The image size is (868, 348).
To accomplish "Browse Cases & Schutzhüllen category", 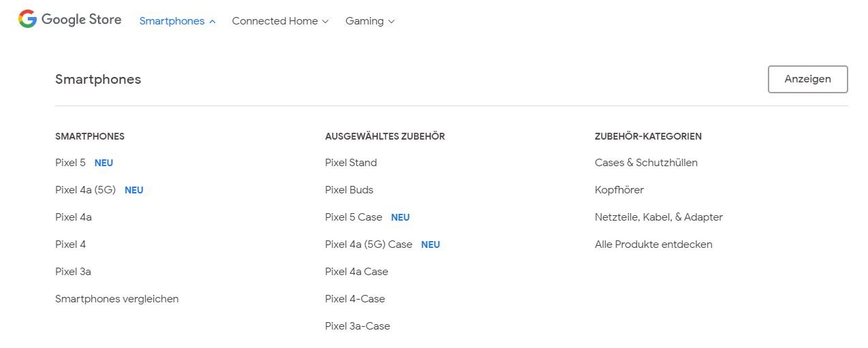I will coord(646,163).
